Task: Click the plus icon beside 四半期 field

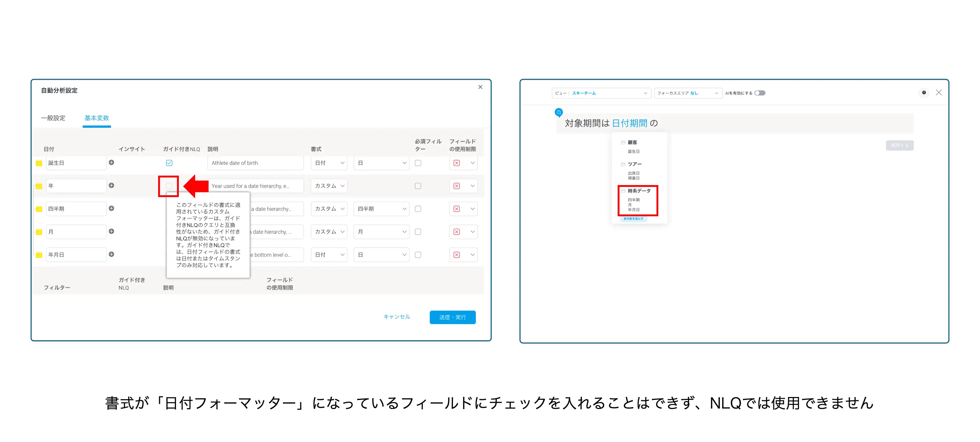Action: 111,208
